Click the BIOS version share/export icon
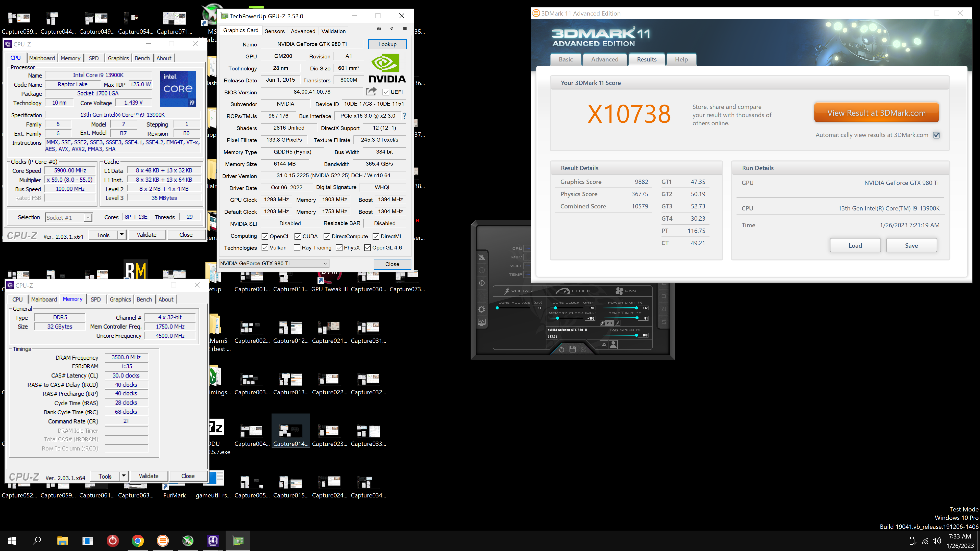 coord(371,92)
